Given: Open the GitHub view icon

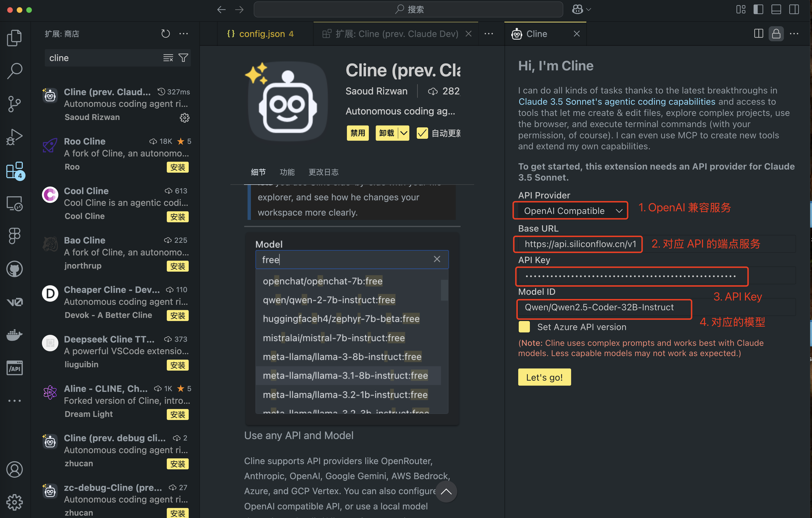Looking at the screenshot, I should coord(15,269).
